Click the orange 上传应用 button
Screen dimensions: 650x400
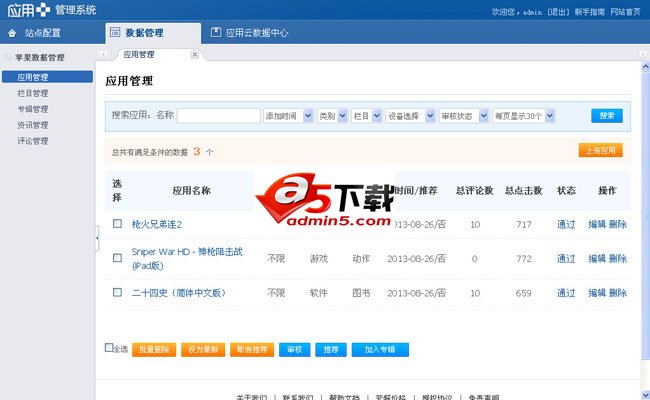[601, 150]
